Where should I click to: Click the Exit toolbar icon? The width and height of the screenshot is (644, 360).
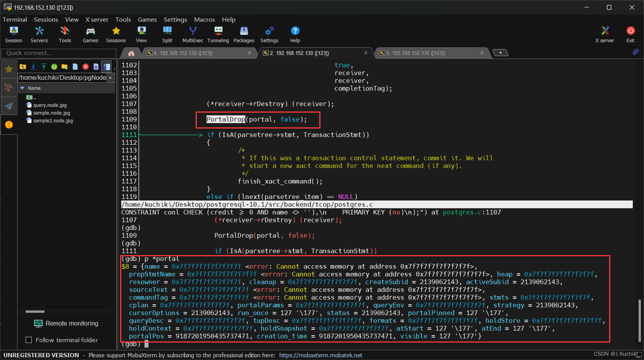click(x=630, y=34)
